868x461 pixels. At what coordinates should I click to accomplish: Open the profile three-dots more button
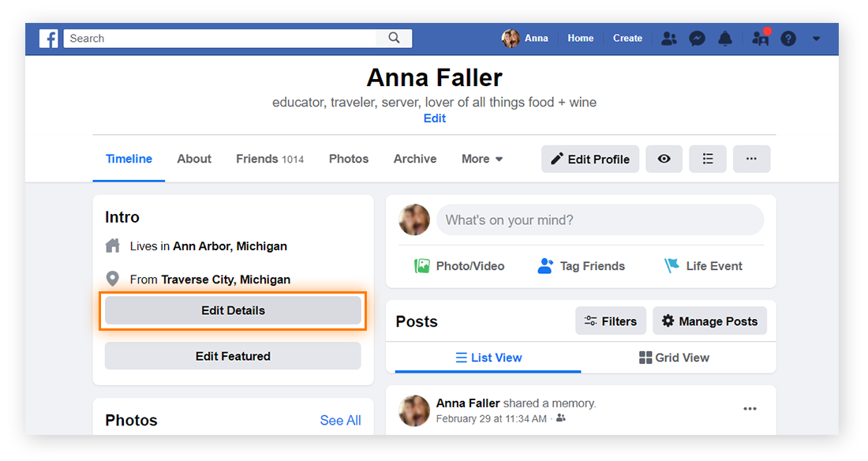coord(751,159)
